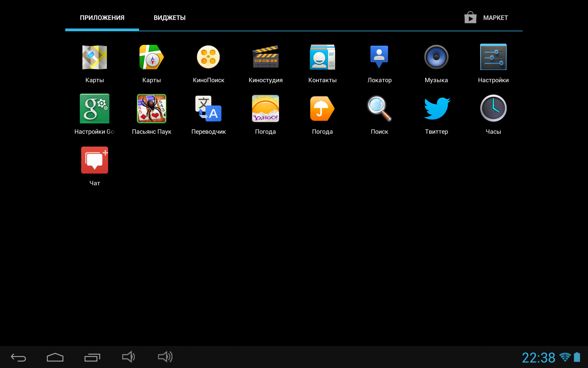Screen dimensions: 588x368
Task: Tap the Market shopping bag icon
Action: tap(470, 17)
